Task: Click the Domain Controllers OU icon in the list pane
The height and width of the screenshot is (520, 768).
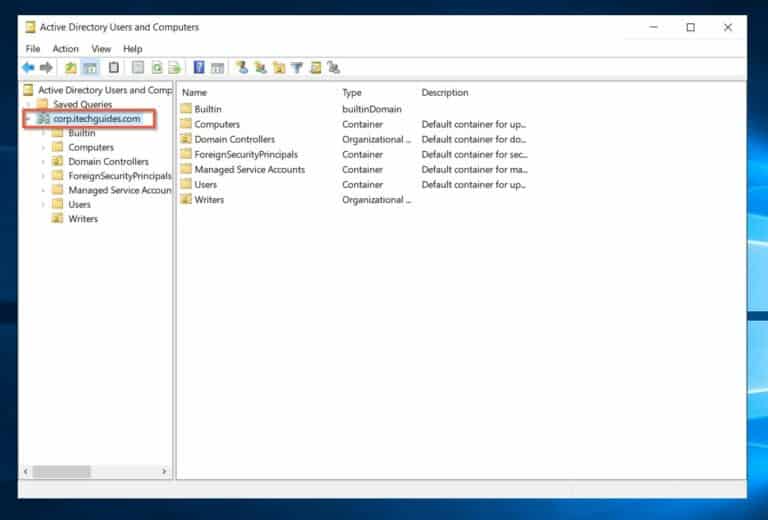Action: pyautogui.click(x=186, y=139)
